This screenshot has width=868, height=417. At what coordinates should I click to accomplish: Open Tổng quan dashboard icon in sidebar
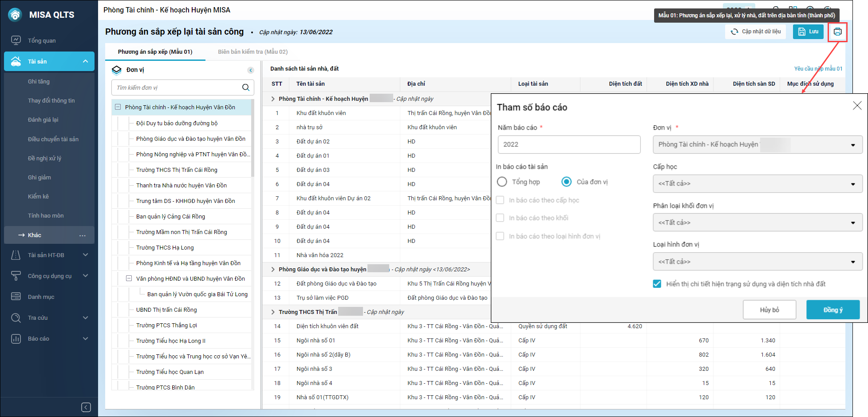(16, 40)
